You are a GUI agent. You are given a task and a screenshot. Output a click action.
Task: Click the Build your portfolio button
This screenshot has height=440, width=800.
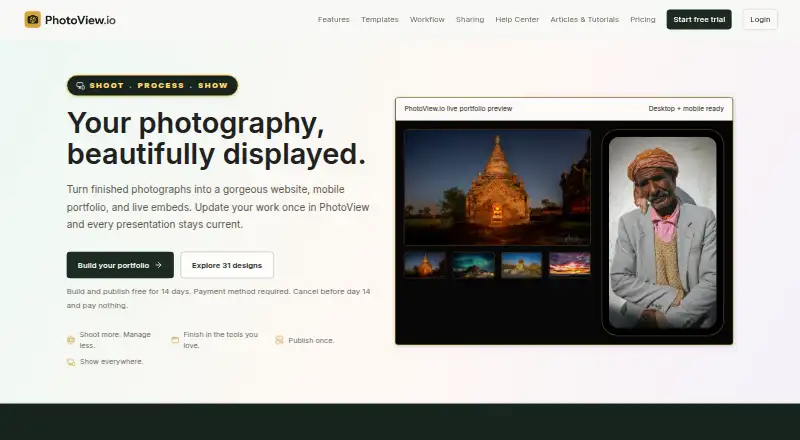[x=120, y=265]
